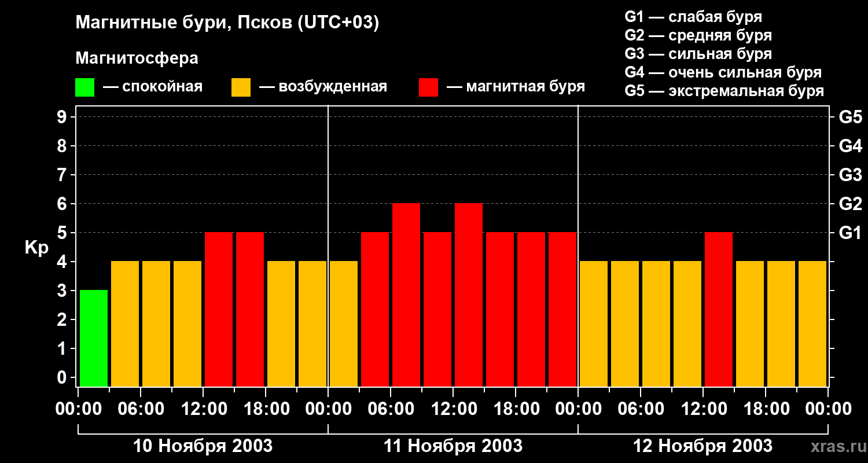The height and width of the screenshot is (463, 868).
Task: Select the red bar starting 12:00 on 10 November
Action: click(219, 309)
